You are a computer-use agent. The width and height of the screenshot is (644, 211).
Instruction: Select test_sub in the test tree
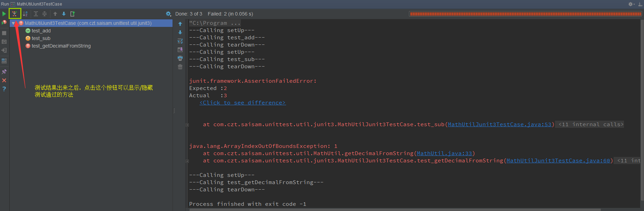pos(41,38)
